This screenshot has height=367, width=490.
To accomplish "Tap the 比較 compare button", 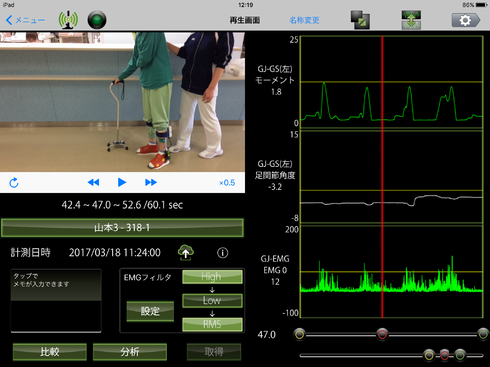I will tap(50, 352).
